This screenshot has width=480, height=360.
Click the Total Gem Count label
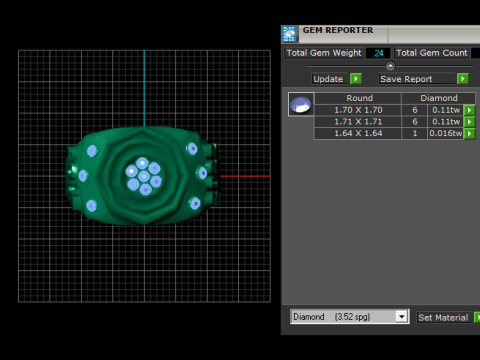coord(432,53)
